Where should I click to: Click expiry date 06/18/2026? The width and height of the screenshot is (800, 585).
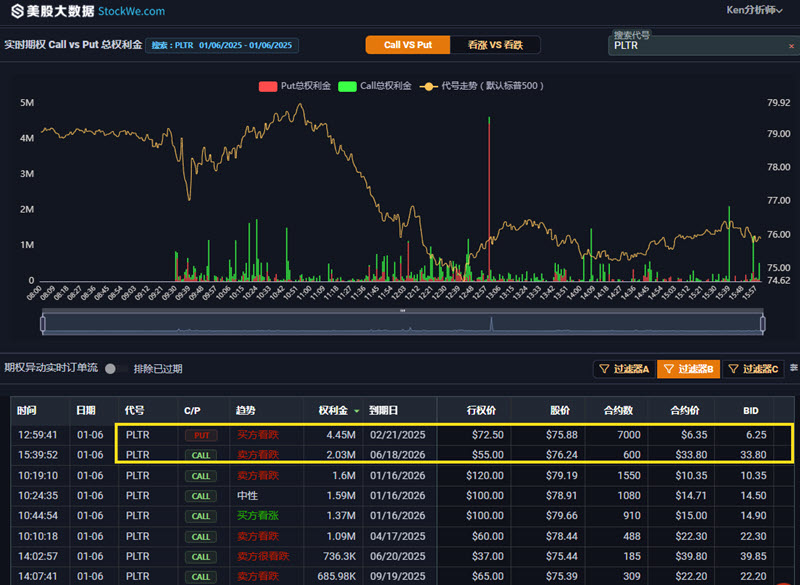397,455
